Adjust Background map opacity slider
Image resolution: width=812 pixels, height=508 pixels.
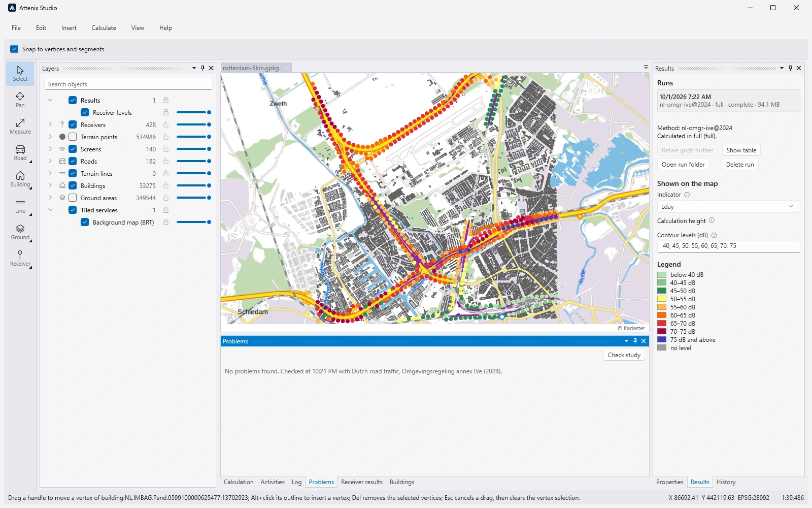tap(193, 222)
